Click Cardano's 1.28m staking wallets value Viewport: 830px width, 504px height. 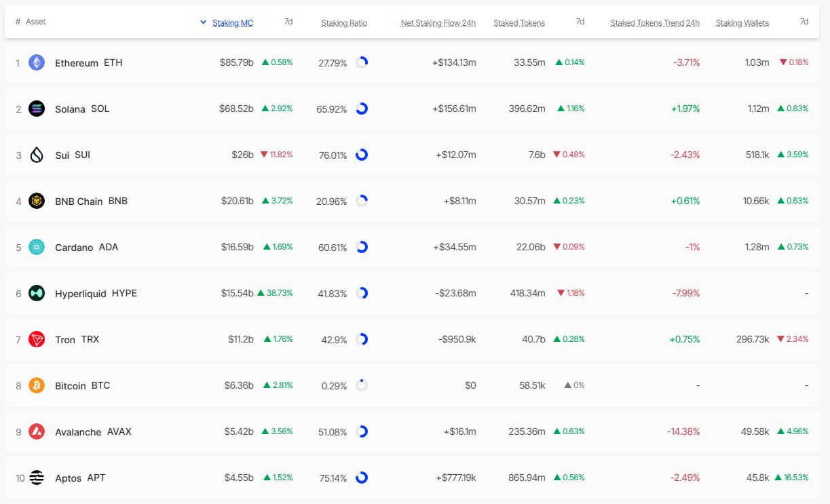757,247
